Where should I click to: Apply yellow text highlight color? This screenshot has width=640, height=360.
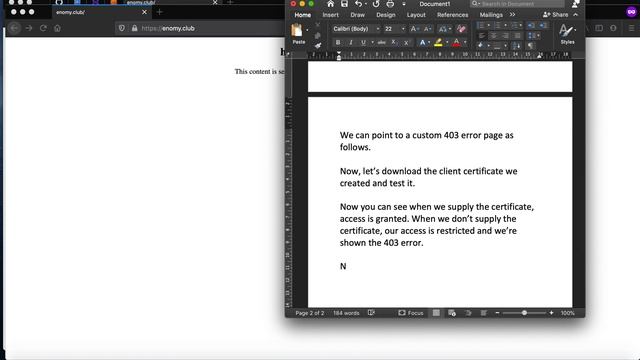point(438,42)
